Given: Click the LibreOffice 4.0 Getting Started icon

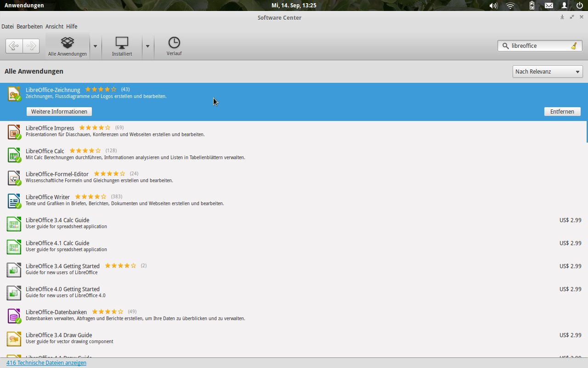Looking at the screenshot, I should coord(14,293).
